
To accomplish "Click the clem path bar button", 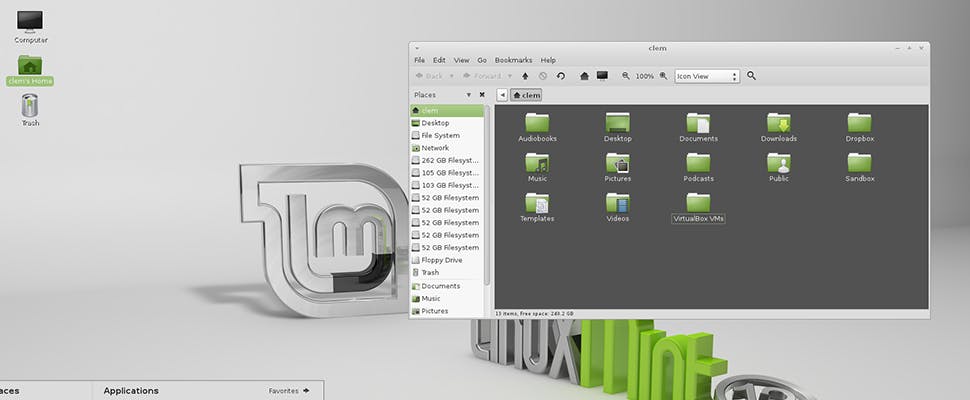I will pyautogui.click(x=527, y=95).
